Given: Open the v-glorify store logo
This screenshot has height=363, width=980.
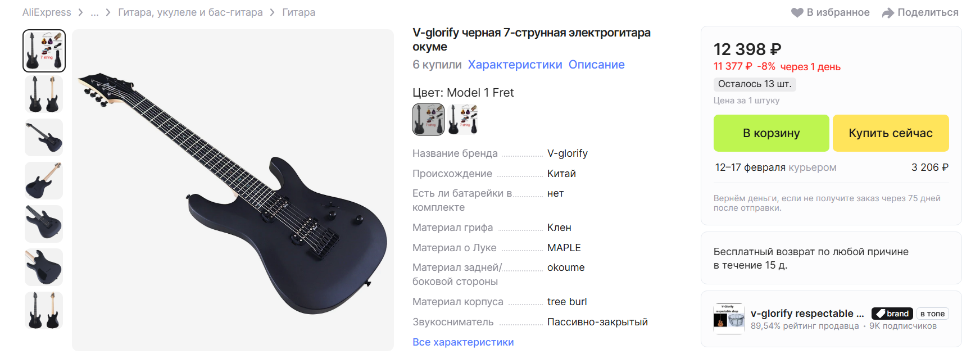Looking at the screenshot, I should point(729,319).
